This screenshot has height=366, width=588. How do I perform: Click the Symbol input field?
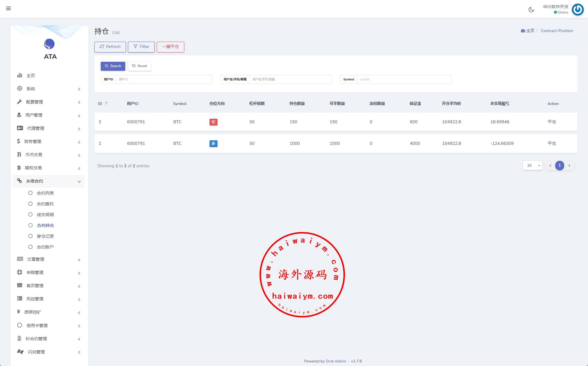[x=404, y=79]
